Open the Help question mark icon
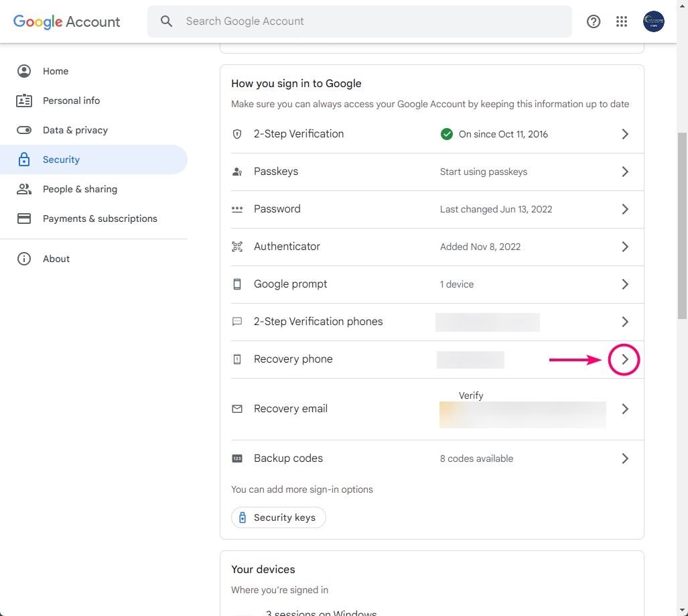 click(x=594, y=21)
